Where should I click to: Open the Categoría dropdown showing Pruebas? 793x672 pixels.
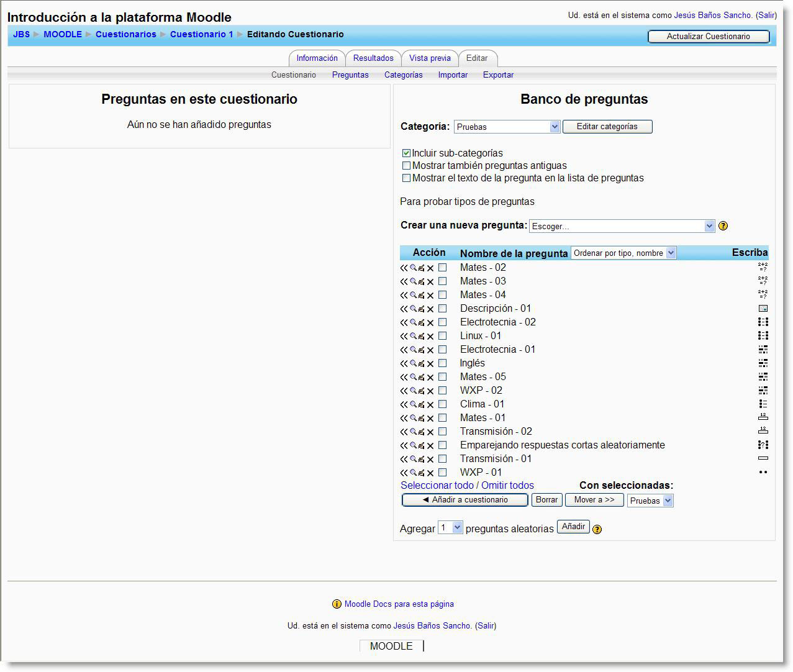(x=507, y=127)
